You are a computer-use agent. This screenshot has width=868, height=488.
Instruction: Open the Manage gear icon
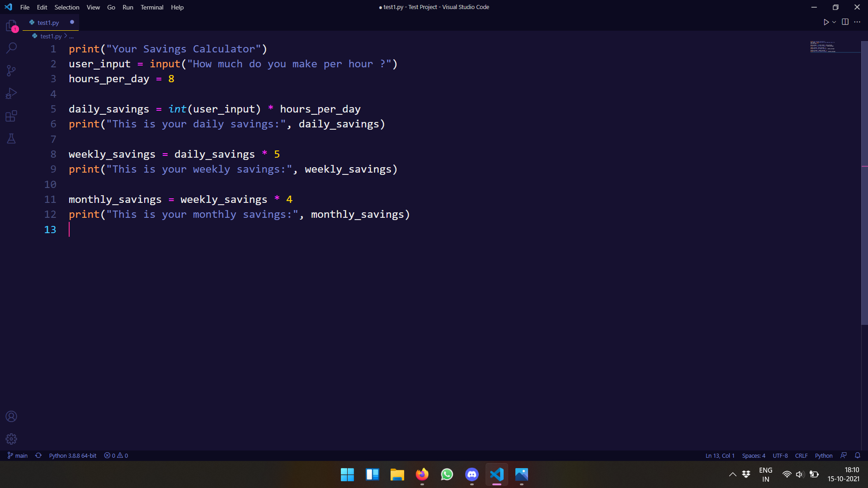(x=11, y=439)
